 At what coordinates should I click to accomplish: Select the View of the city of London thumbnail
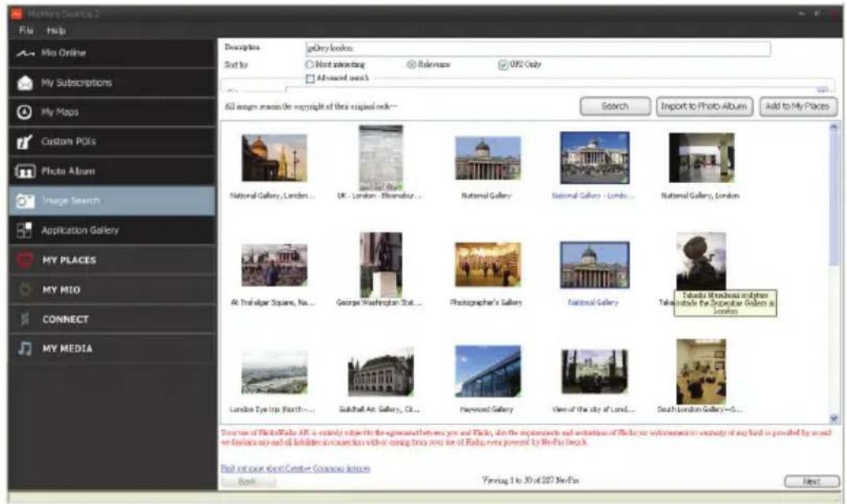click(594, 371)
